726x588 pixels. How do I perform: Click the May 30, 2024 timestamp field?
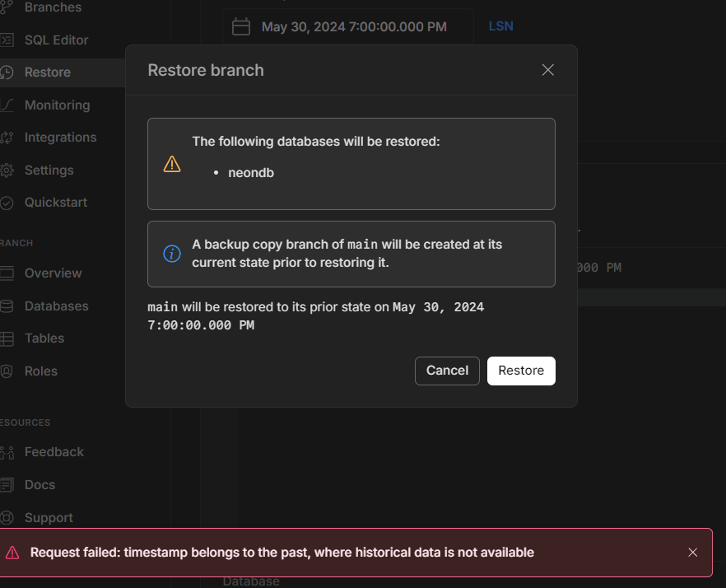(354, 26)
